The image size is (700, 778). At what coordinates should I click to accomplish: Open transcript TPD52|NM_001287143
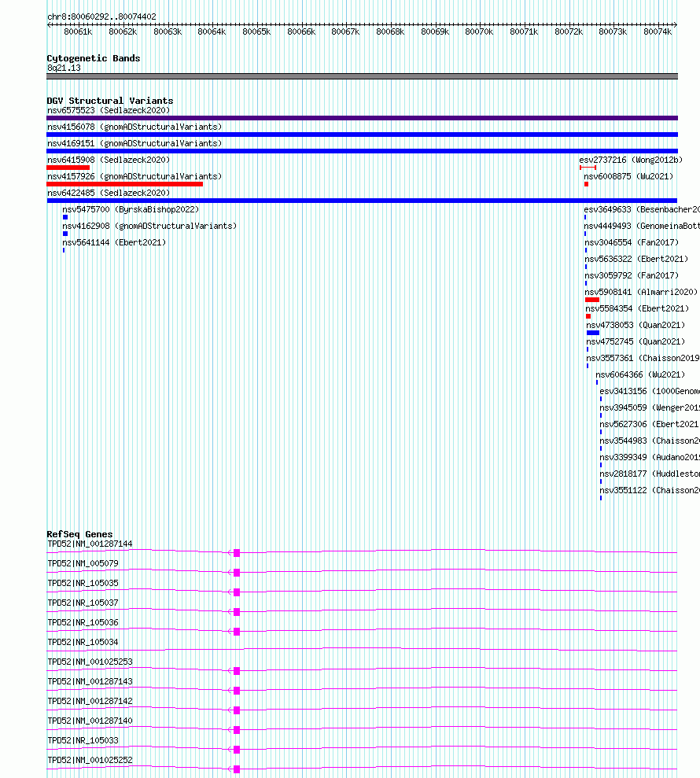90,682
